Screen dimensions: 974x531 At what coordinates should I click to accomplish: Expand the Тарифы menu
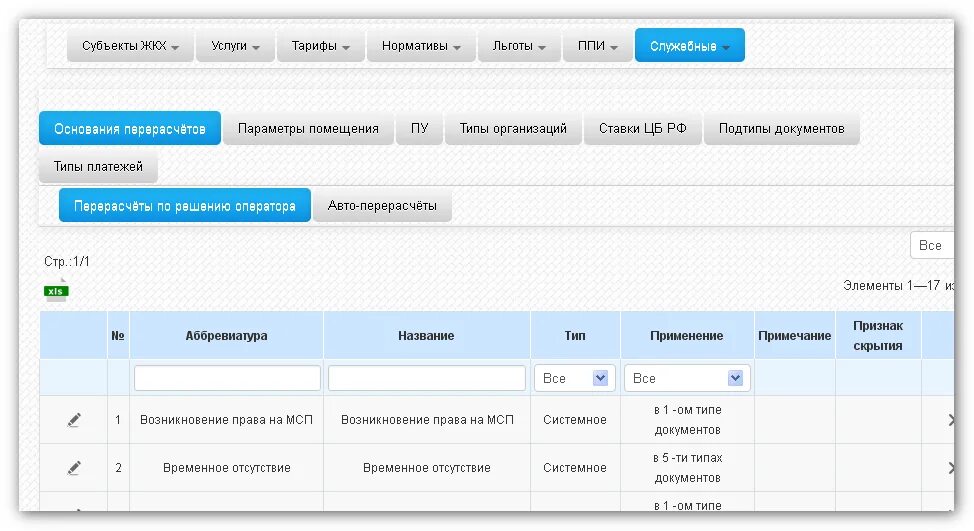321,46
